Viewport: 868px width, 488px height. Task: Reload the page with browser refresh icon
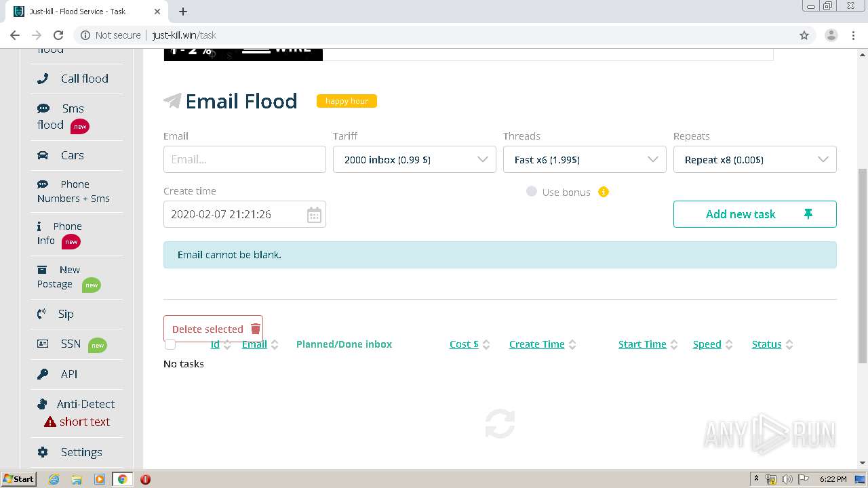click(58, 35)
